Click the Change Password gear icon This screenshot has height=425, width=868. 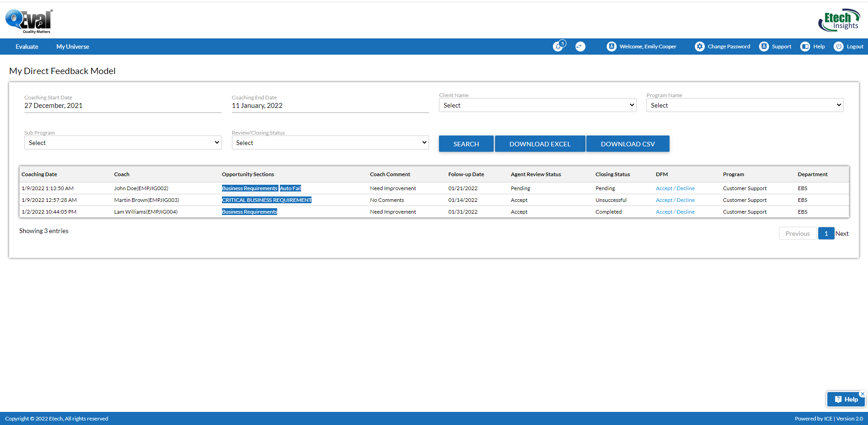(x=699, y=47)
